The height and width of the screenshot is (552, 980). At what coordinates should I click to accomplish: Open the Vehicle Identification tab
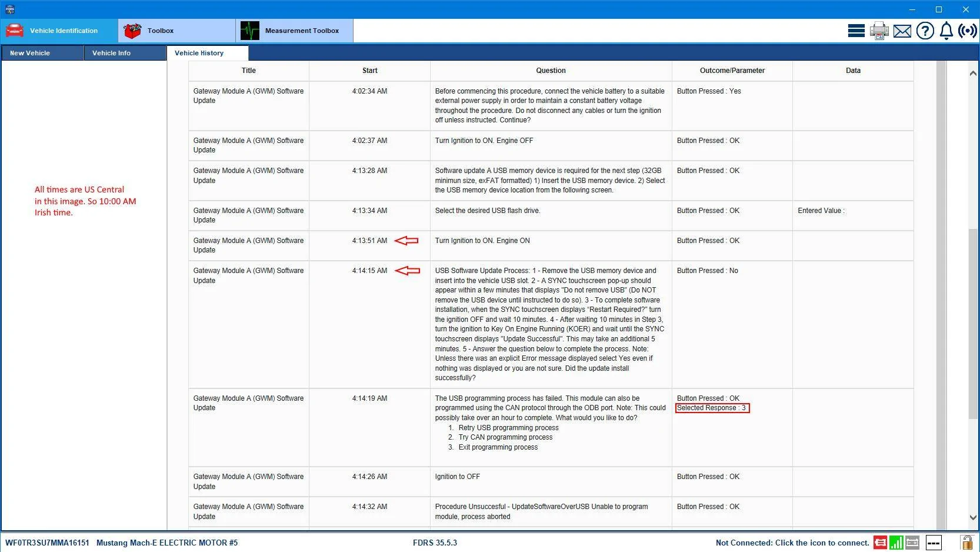(x=59, y=31)
